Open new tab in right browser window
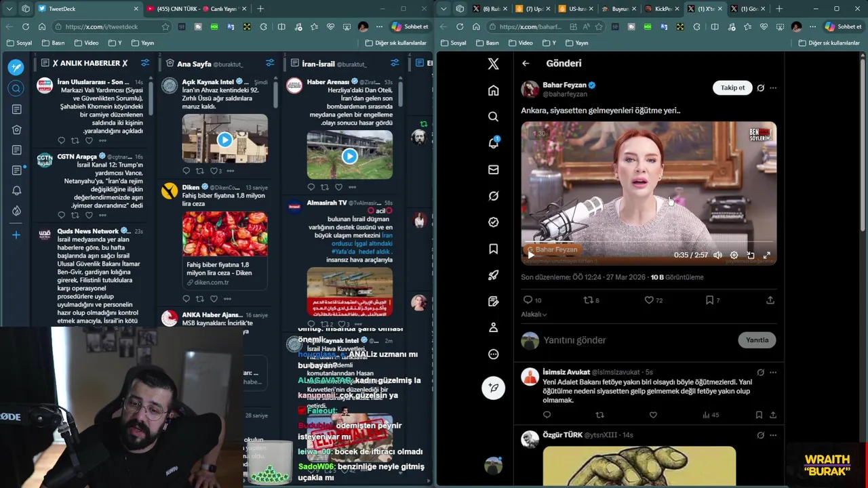Image resolution: width=868 pixels, height=488 pixels. click(779, 9)
